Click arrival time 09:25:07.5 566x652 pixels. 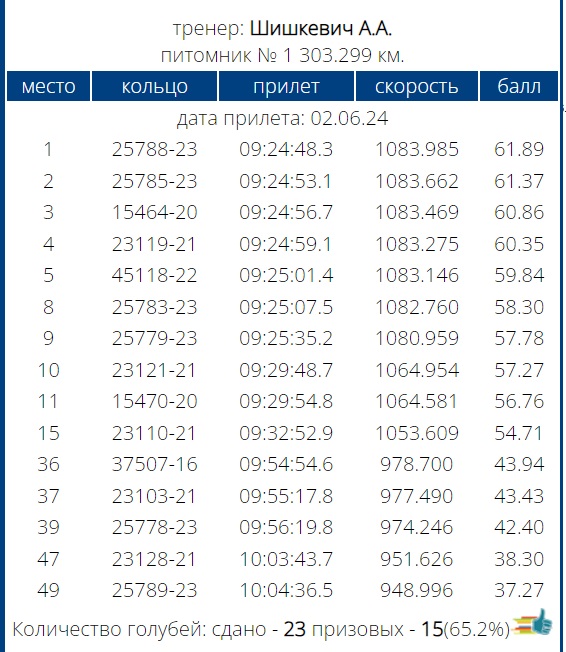pyautogui.click(x=286, y=307)
